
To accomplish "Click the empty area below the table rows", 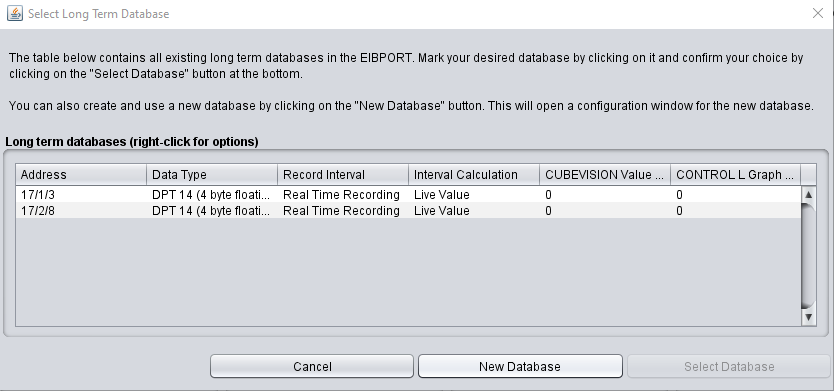I will [x=408, y=272].
